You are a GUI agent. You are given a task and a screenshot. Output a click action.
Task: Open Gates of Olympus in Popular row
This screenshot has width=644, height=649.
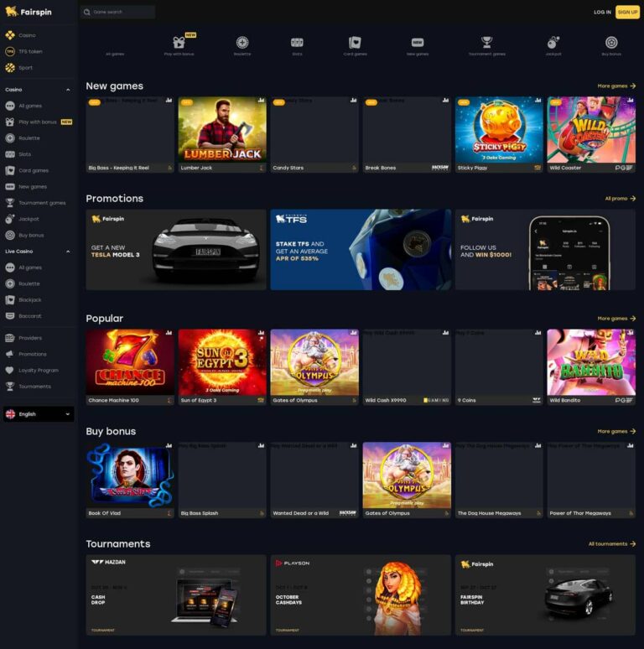[x=314, y=367]
